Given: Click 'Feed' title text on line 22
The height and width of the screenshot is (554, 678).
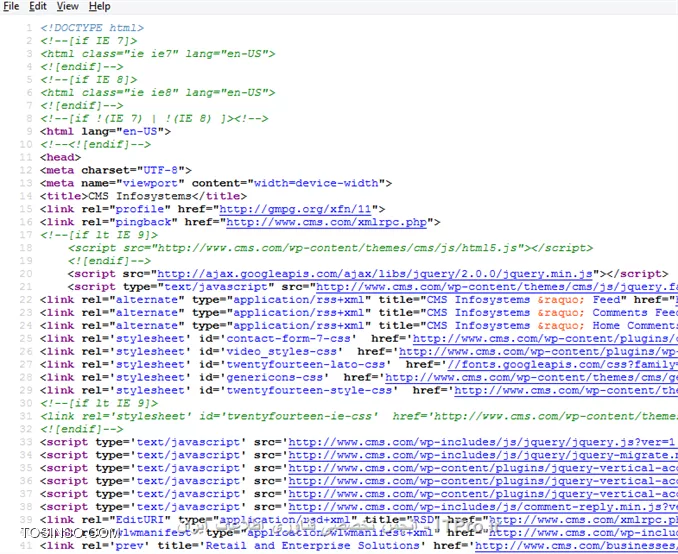Looking at the screenshot, I should click(606, 300).
